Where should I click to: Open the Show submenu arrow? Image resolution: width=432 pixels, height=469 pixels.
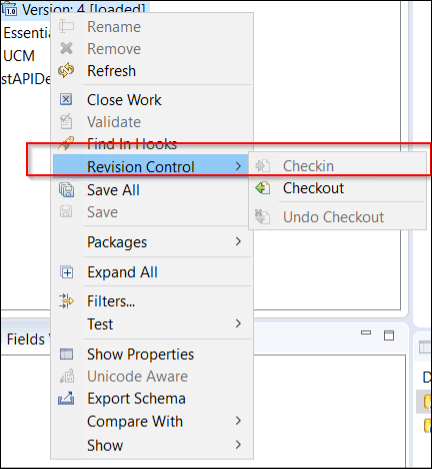click(238, 445)
